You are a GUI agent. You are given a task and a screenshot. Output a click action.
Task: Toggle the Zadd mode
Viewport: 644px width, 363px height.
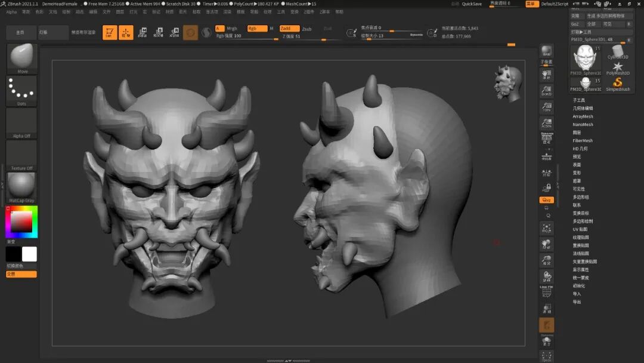[289, 29]
